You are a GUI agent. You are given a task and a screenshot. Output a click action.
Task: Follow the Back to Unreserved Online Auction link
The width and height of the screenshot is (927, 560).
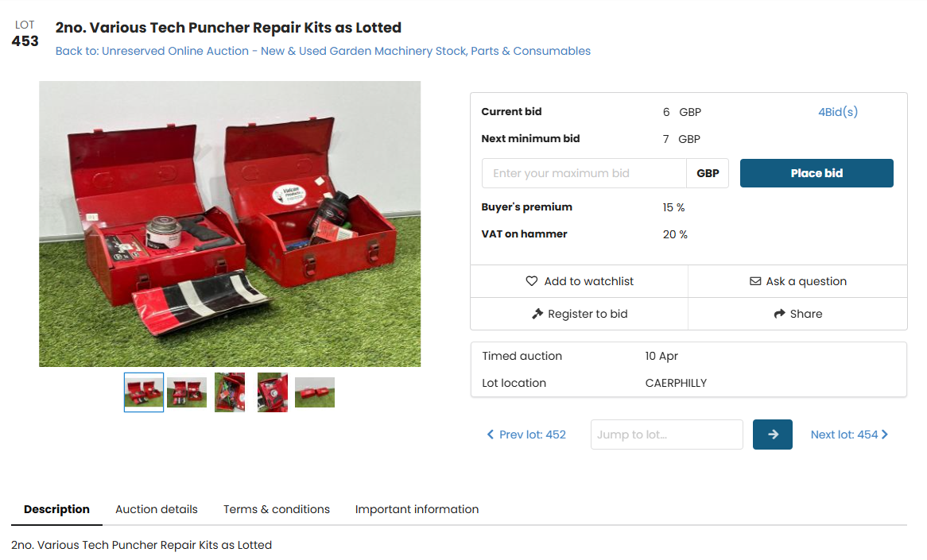tap(323, 51)
